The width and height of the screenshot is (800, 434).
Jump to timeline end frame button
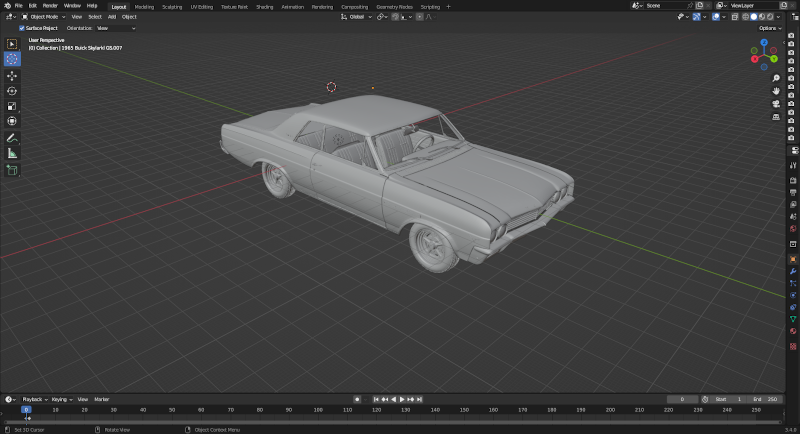(x=419, y=399)
